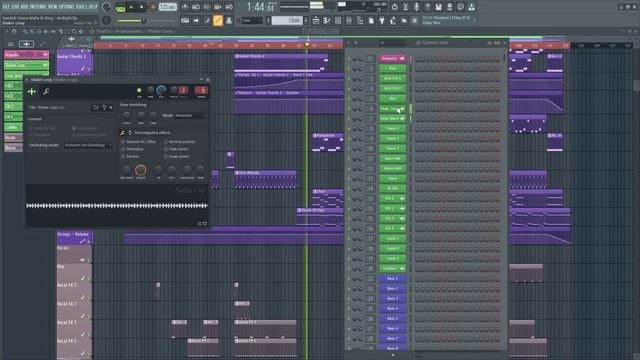Open the Shaker Loop channel settings wrench icon
The image size is (640, 360).
click(47, 92)
